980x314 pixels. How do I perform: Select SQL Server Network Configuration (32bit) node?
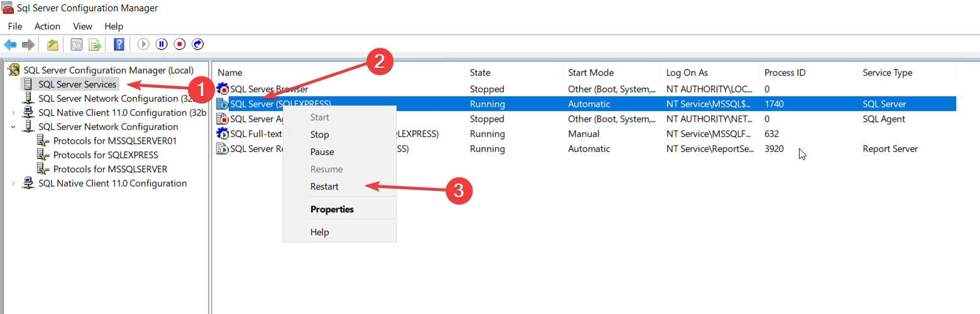pos(122,99)
